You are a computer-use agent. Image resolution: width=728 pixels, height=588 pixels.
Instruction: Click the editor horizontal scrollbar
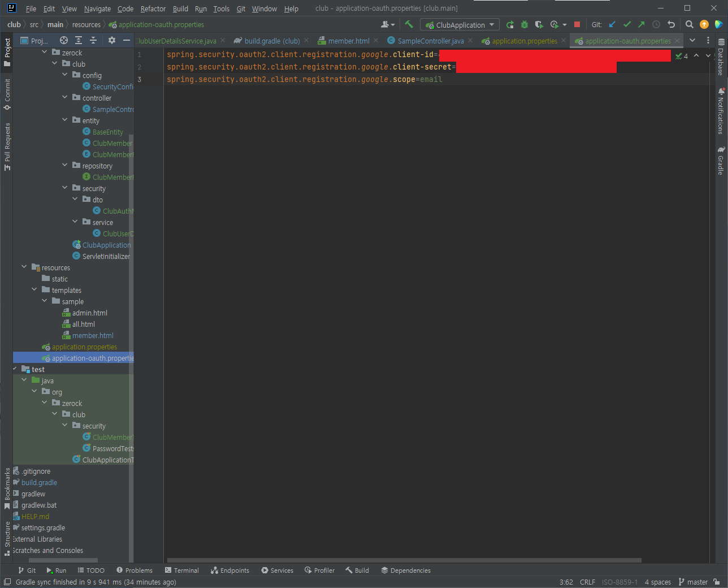(402, 560)
